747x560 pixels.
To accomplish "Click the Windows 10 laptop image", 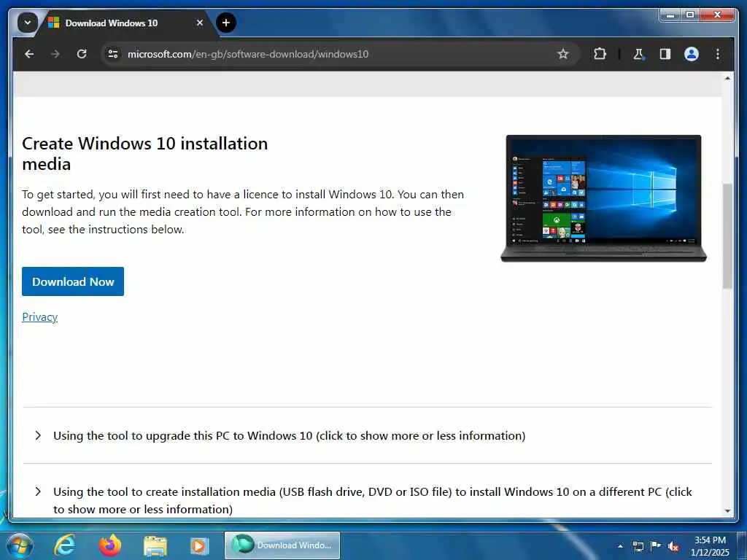I will point(603,198).
